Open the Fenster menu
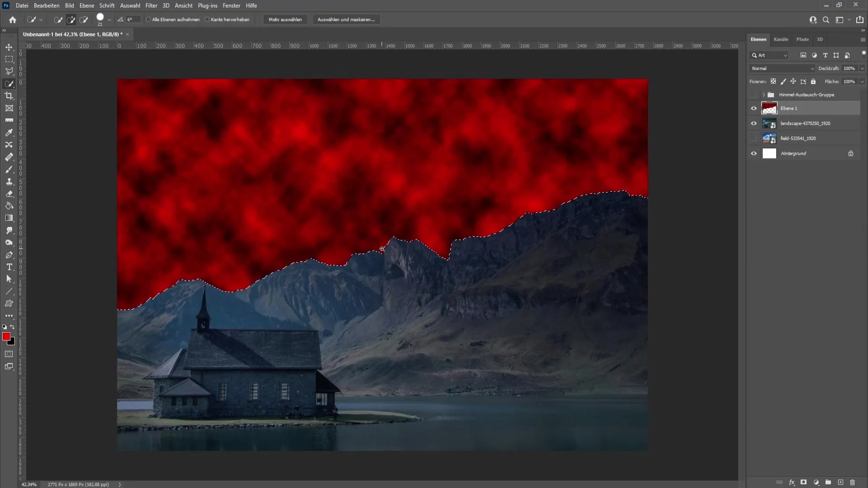The width and height of the screenshot is (868, 488). (x=231, y=5)
